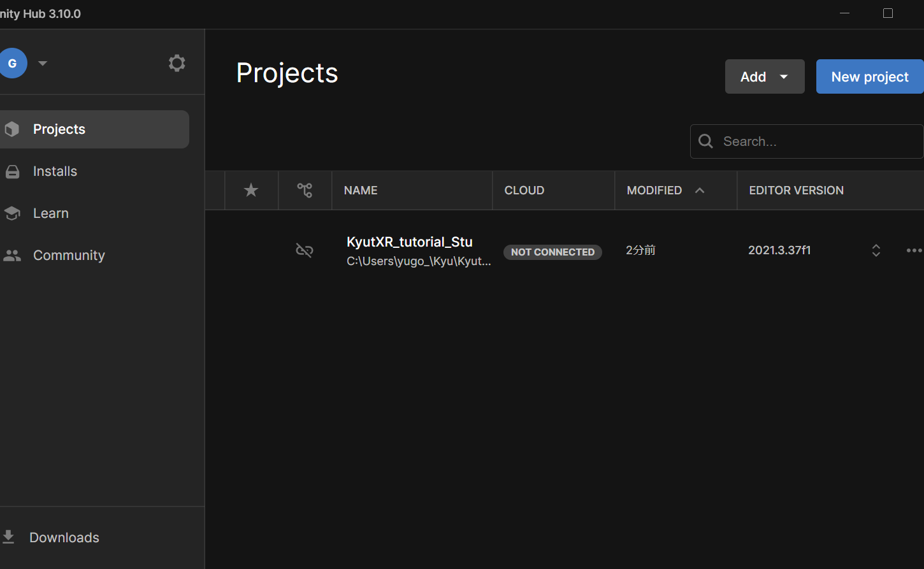Star the KyutXR_tutorial_Stu project column header
Image resolution: width=924 pixels, height=569 pixels.
click(250, 190)
